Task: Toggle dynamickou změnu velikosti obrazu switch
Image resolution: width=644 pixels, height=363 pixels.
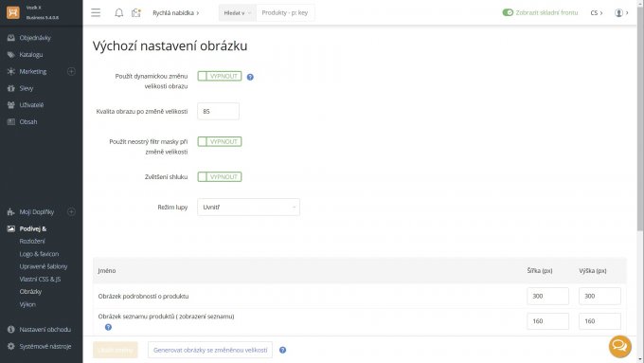Action: pos(220,76)
